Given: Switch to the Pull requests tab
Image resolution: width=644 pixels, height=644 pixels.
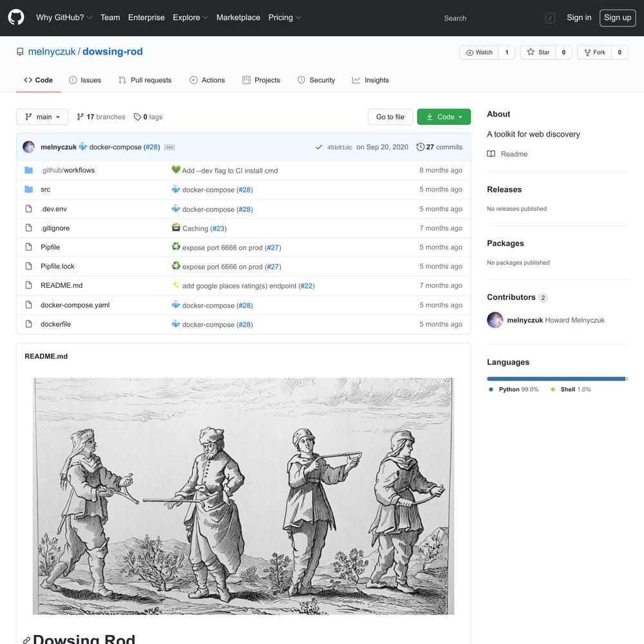Looking at the screenshot, I should tap(145, 80).
